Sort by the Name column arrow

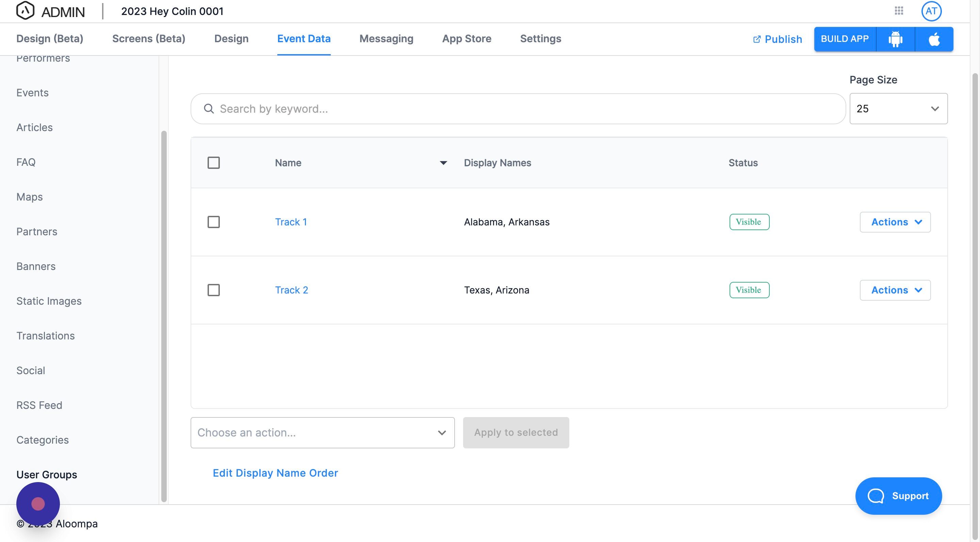coord(443,163)
